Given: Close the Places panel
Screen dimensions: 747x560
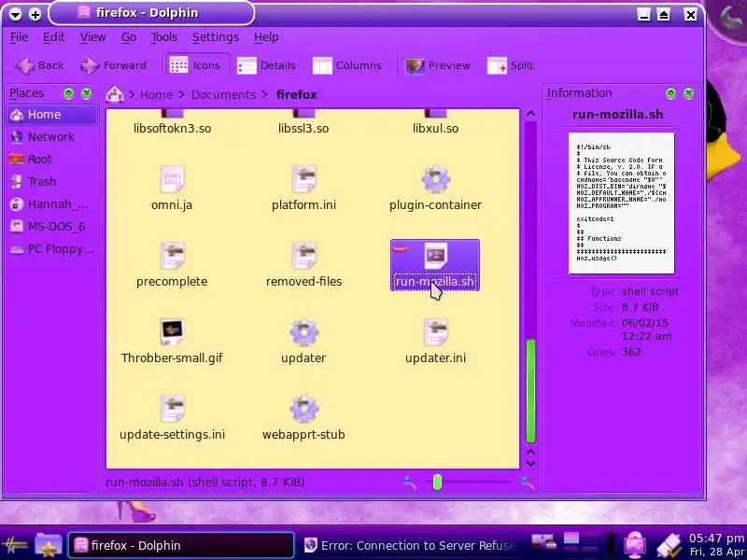Looking at the screenshot, I should (x=86, y=93).
